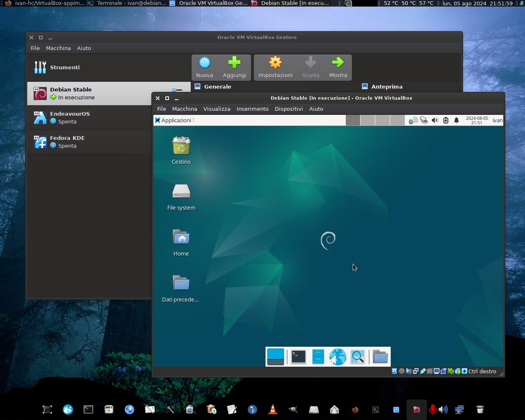Switch to the Terminale taskbar window button
The width and height of the screenshot is (525, 420).
tap(127, 3)
